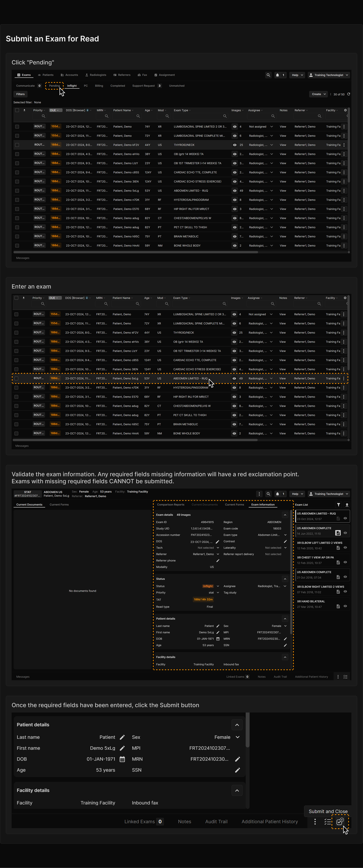363x868 pixels.
Task: Click horizontal scrollbar beneath Click "Pending" table
Action: coord(136,252)
